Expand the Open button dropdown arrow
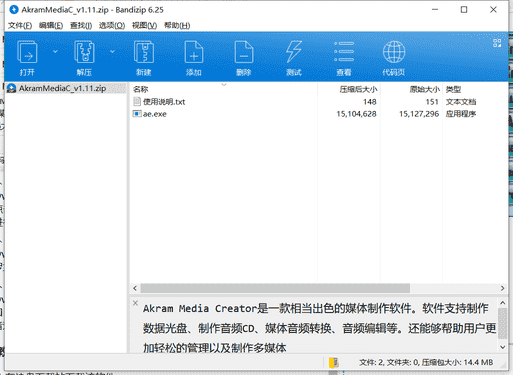 click(55, 51)
